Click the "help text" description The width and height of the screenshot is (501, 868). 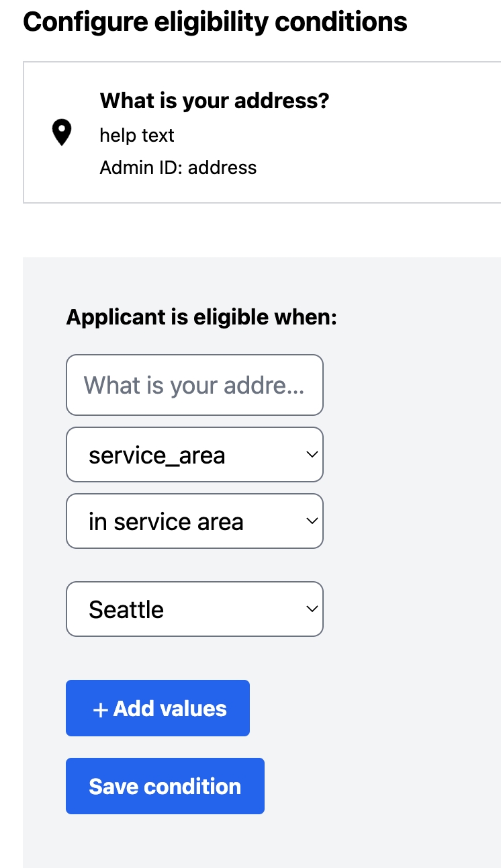(x=137, y=135)
